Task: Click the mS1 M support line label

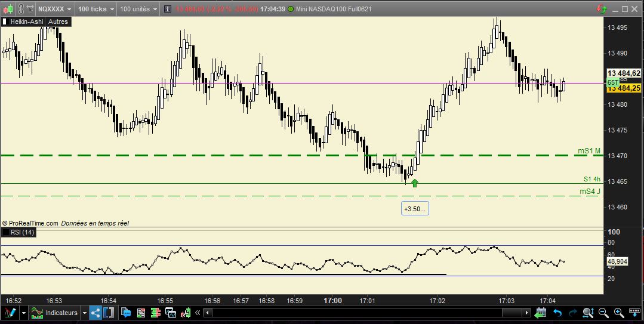Action: (589, 151)
